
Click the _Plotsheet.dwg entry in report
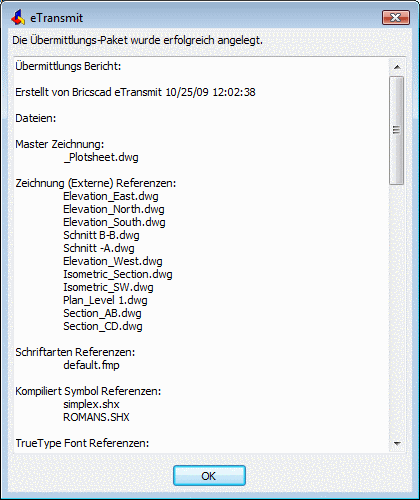101,157
